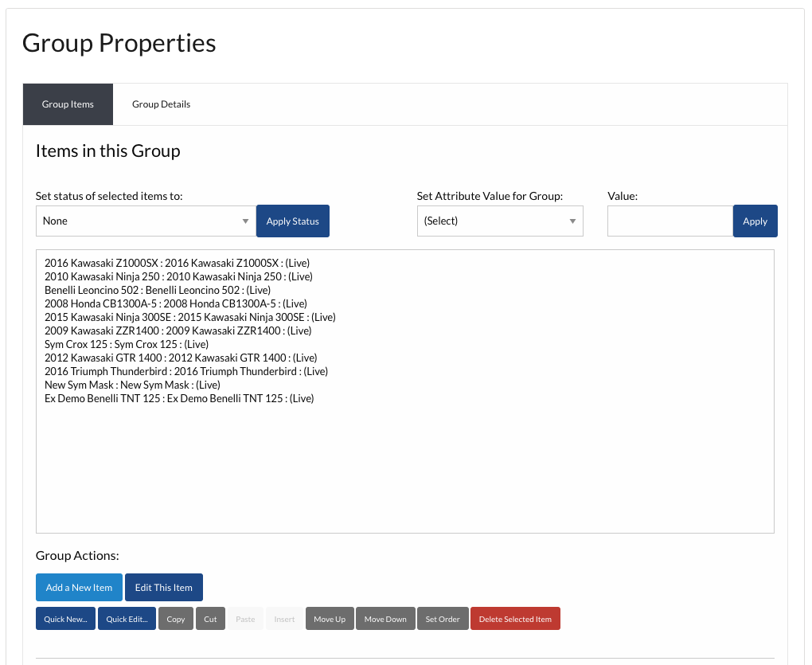Focus the Value input field
This screenshot has height=665, width=812.
pyautogui.click(x=670, y=221)
